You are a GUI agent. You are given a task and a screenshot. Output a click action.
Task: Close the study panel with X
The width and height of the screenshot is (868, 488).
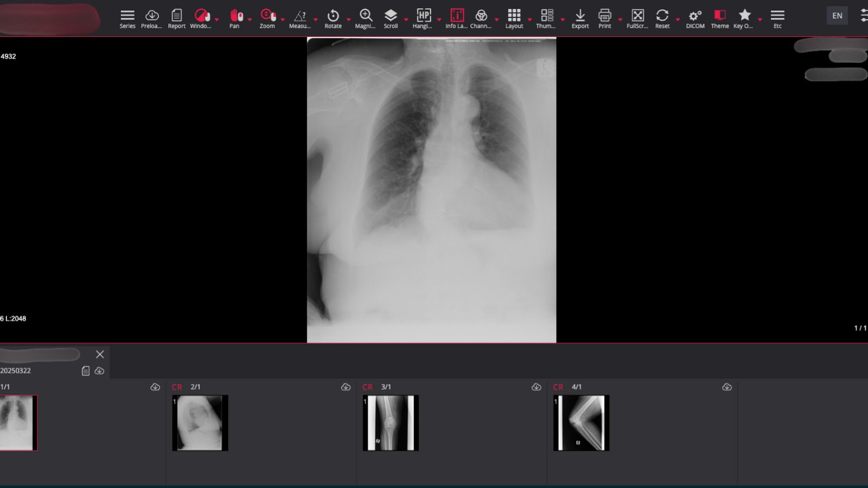pyautogui.click(x=100, y=354)
